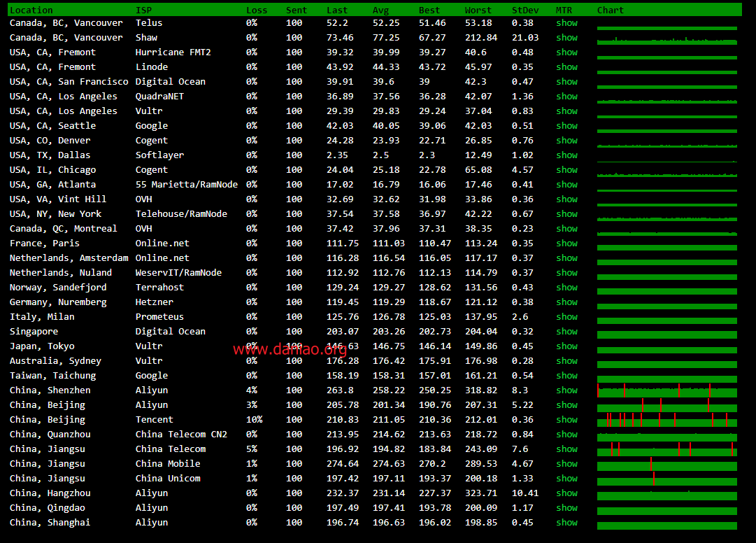This screenshot has width=756, height=543.
Task: Open show link for Australia, Sydney row
Action: point(566,361)
